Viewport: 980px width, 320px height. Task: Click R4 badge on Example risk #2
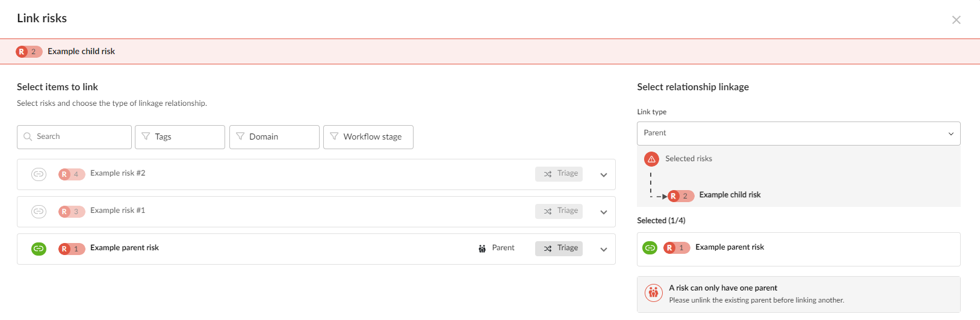71,174
